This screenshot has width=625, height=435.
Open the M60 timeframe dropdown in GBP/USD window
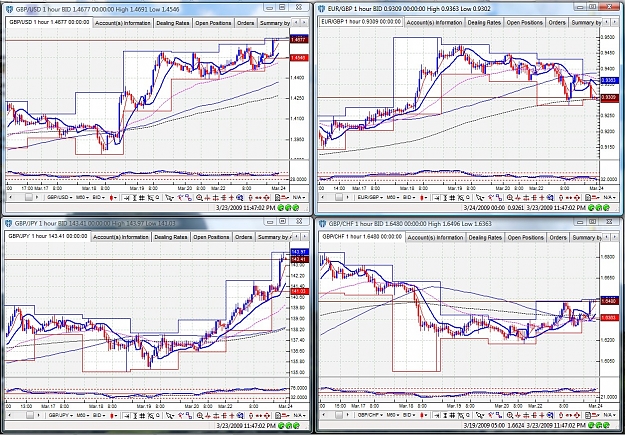pos(83,197)
